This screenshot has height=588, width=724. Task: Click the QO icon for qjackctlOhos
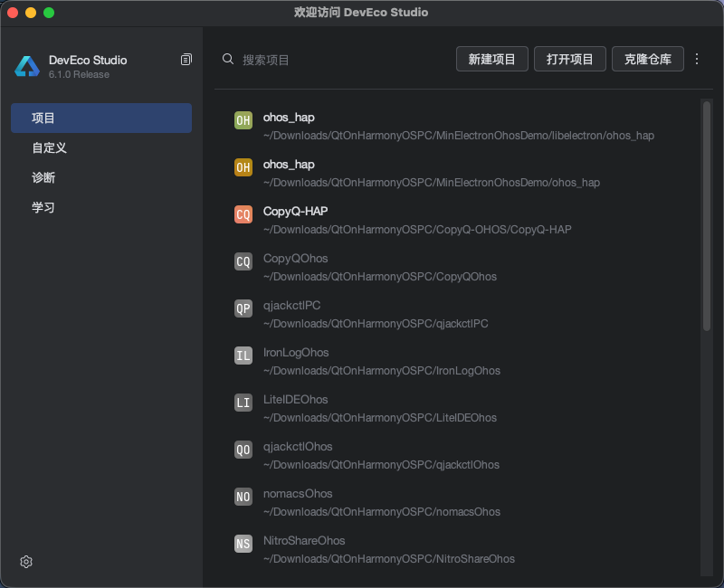(x=243, y=450)
